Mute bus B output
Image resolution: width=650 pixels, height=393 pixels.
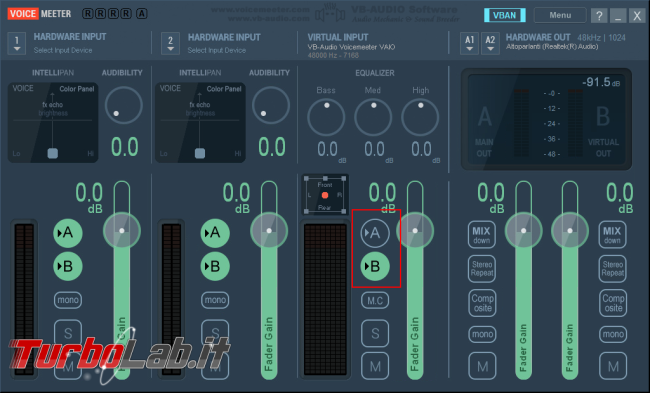(x=613, y=366)
